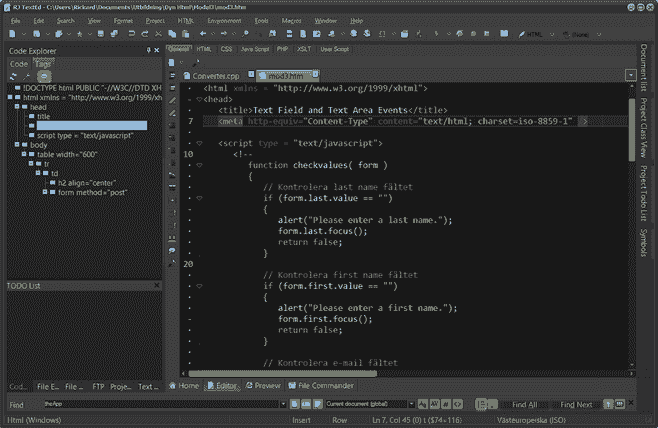Open the File Commander tab
The width and height of the screenshot is (658, 428).
(321, 385)
